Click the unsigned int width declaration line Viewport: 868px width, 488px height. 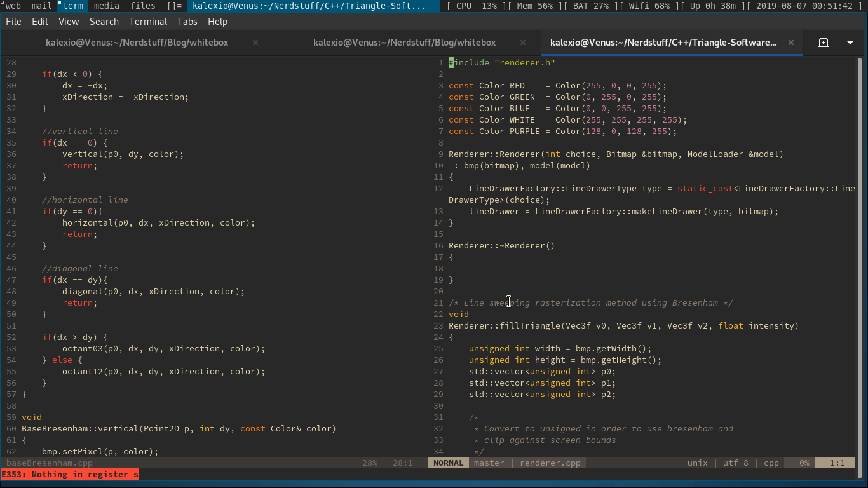click(x=560, y=349)
